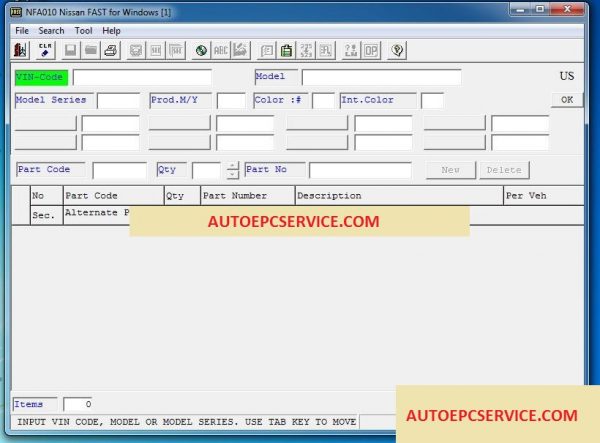Click into the Part No input field
The width and height of the screenshot is (600, 443).
pyautogui.click(x=360, y=170)
